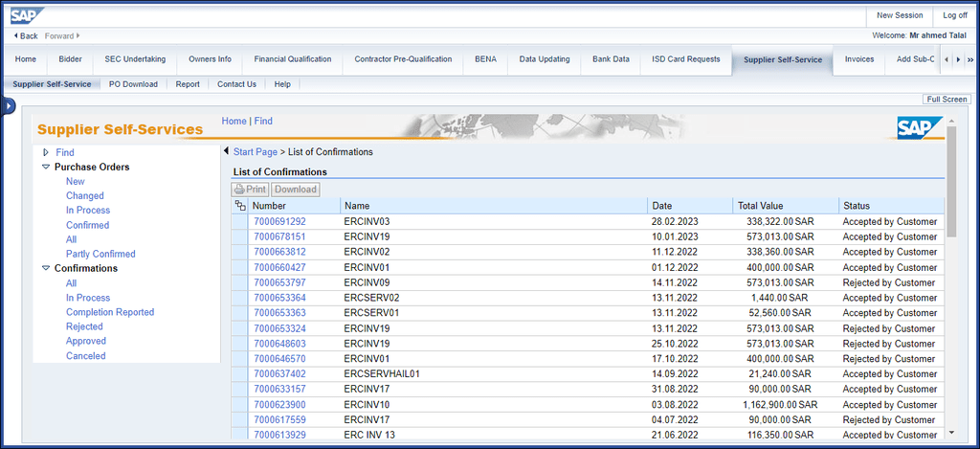The image size is (980, 449).
Task: Open the Report sub-tab
Action: pos(188,84)
